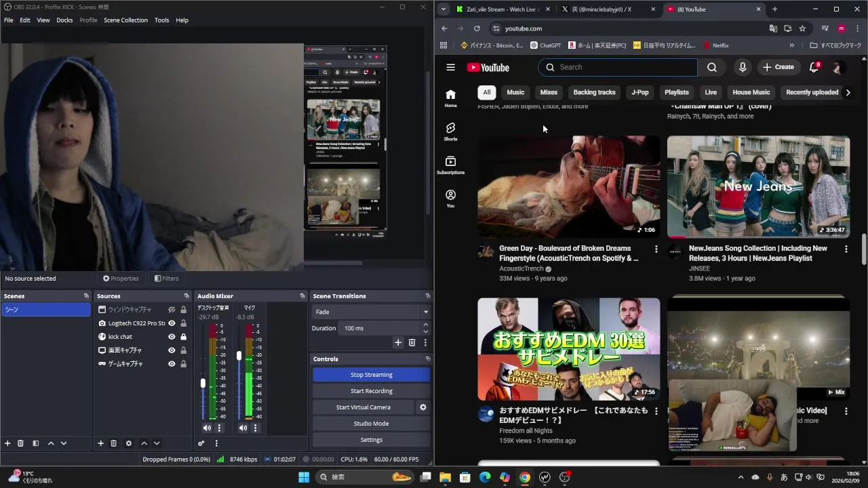This screenshot has height=488, width=868.
Task: Focus the YouTube Search field
Action: (618, 67)
